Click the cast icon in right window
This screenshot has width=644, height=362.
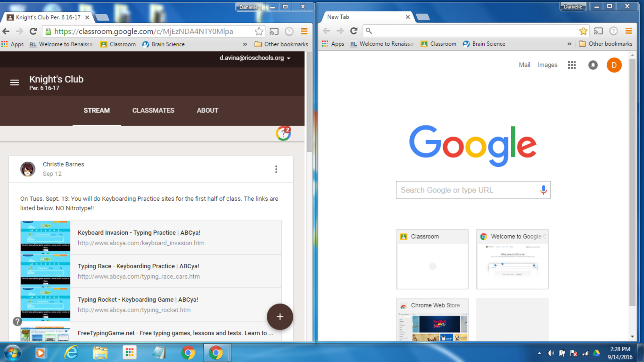tap(598, 31)
